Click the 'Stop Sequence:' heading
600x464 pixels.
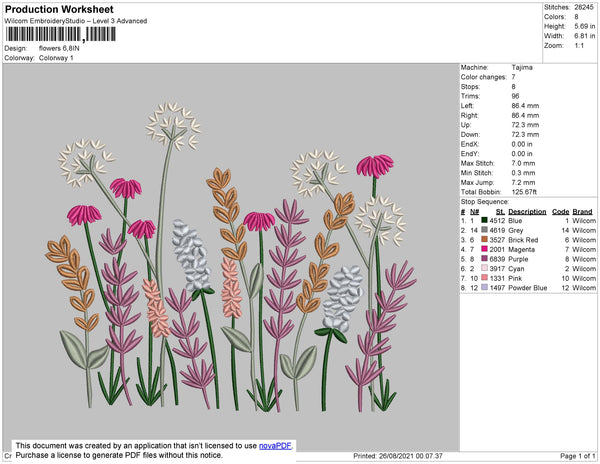tap(485, 202)
